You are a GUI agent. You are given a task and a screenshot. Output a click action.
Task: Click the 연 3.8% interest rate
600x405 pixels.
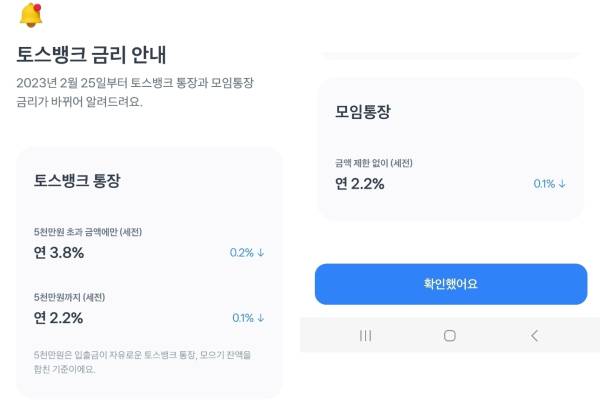pyautogui.click(x=59, y=253)
